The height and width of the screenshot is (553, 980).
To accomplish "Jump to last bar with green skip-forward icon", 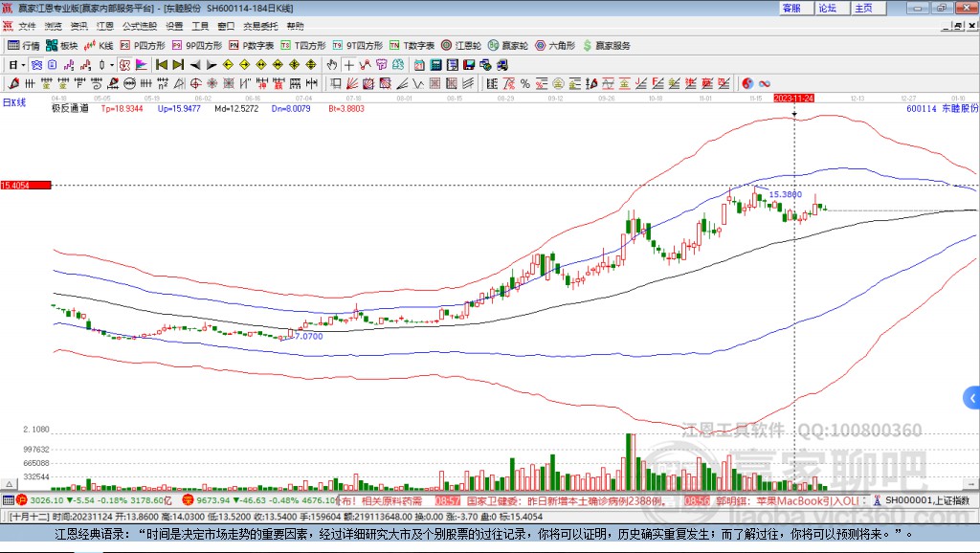I will click(x=178, y=65).
